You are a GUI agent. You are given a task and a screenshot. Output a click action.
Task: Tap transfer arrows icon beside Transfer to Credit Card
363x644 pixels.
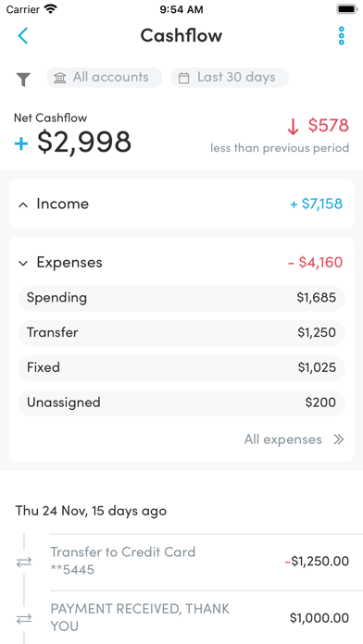(x=24, y=563)
